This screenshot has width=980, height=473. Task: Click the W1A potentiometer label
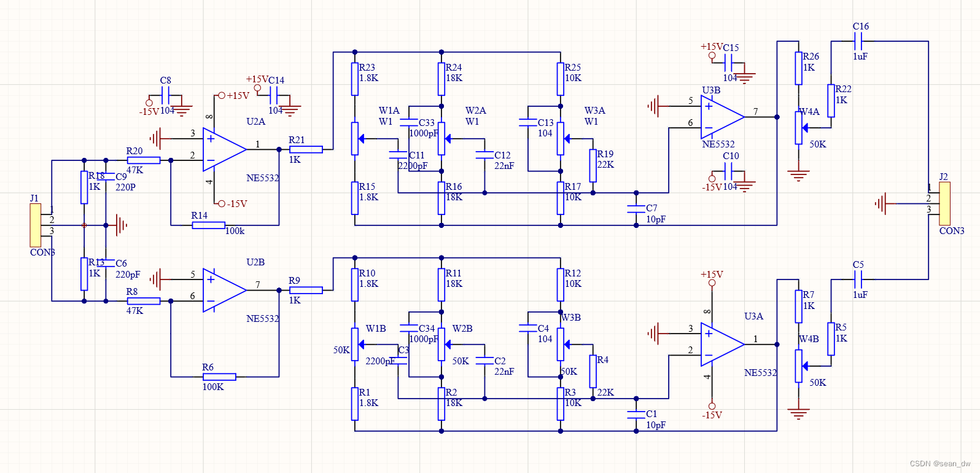click(389, 111)
